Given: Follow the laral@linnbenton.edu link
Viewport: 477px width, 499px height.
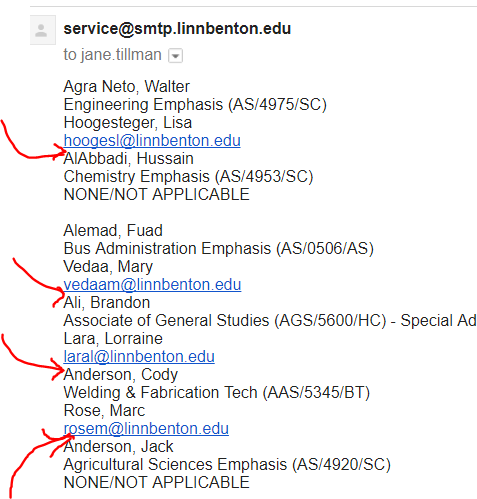Looking at the screenshot, I should coord(139,357).
